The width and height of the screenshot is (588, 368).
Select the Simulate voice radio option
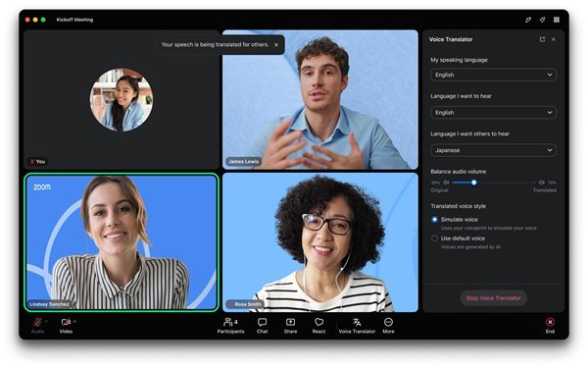pyautogui.click(x=434, y=219)
